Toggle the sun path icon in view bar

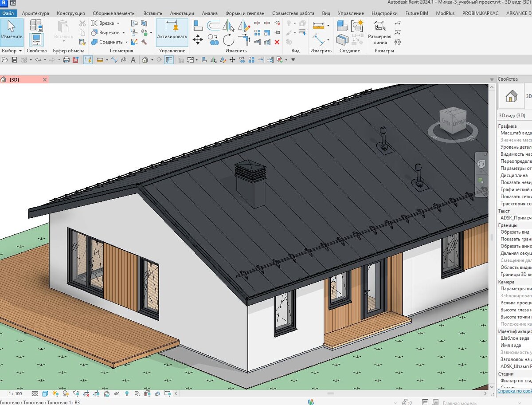click(x=55, y=393)
